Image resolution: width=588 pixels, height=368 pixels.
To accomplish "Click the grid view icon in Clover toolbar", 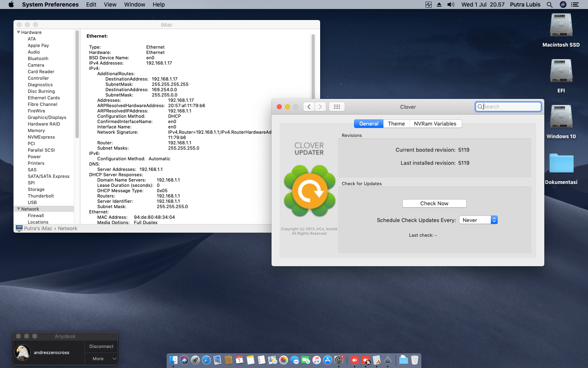I will pyautogui.click(x=336, y=107).
